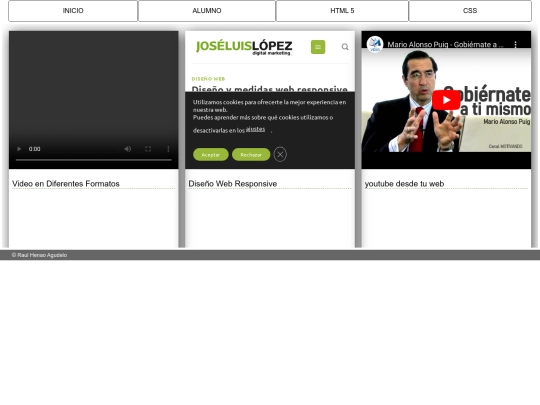The height and width of the screenshot is (405, 540).
Task: Open the video player more options menu
Action: click(x=168, y=149)
